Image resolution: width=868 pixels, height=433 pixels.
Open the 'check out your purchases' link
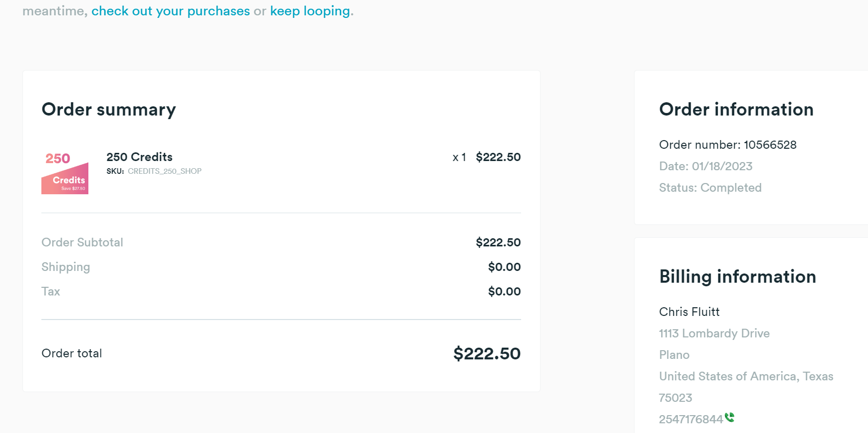[171, 11]
